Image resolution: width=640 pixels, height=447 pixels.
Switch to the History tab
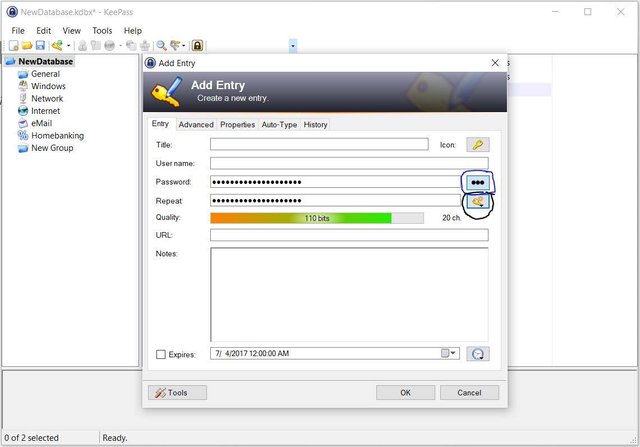[x=315, y=125]
